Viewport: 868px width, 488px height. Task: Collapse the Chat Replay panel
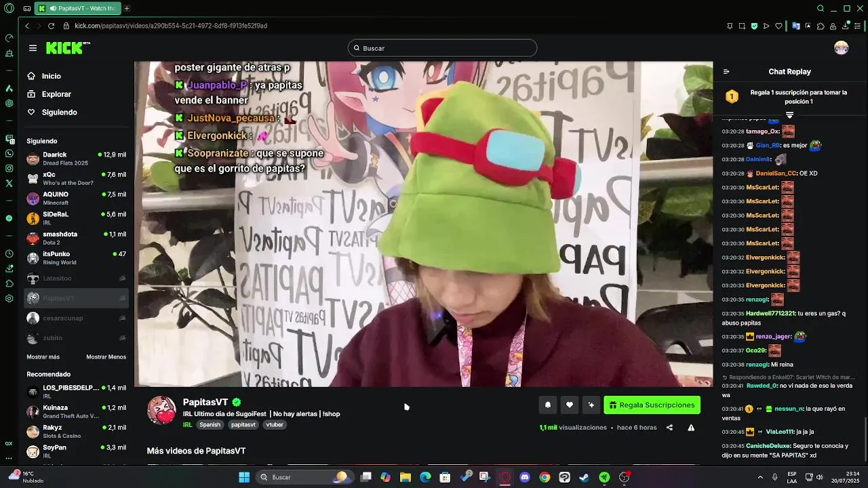click(x=726, y=71)
